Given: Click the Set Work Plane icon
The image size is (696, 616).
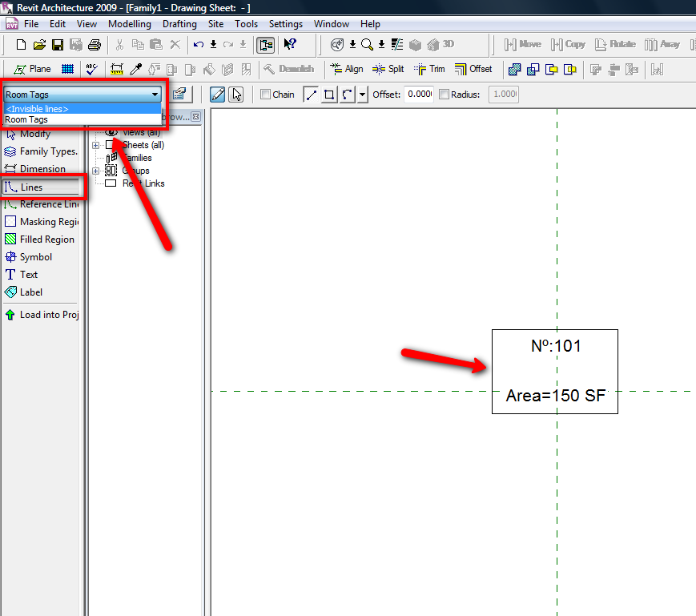Looking at the screenshot, I should click(32, 69).
